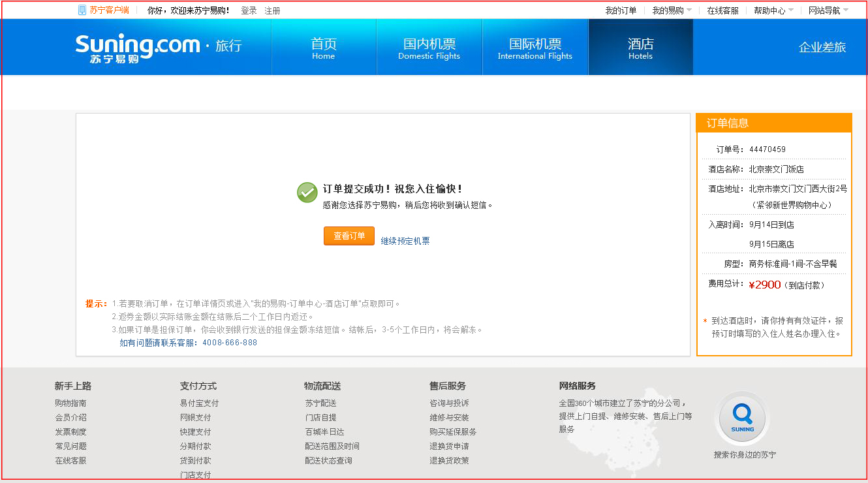Expand the 我的易购 dropdown

(x=672, y=10)
